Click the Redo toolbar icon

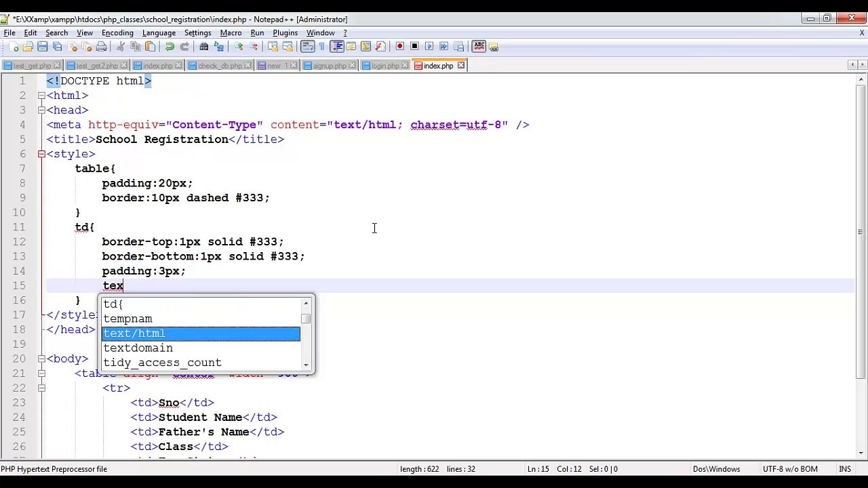tap(184, 47)
